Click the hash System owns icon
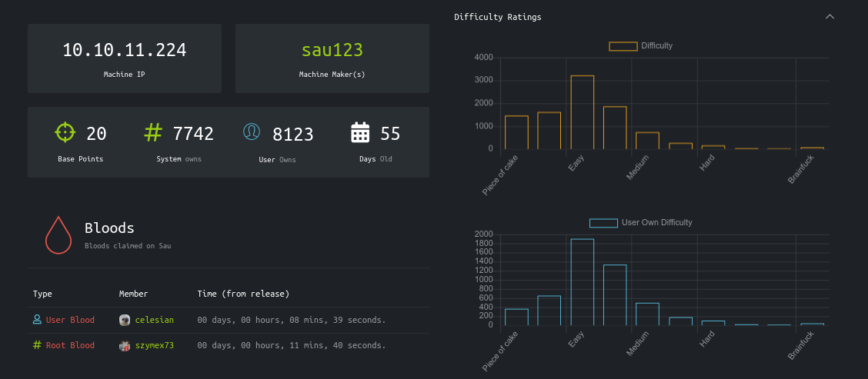 pos(153,132)
